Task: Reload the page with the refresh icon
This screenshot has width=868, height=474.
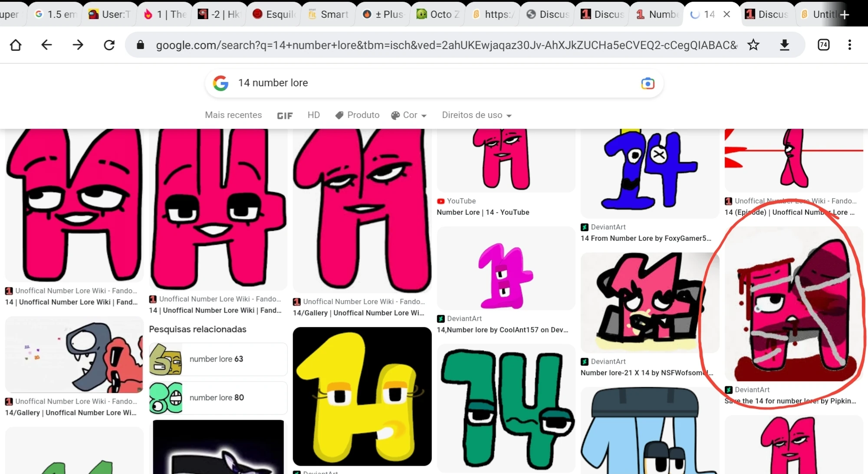Action: coord(109,45)
